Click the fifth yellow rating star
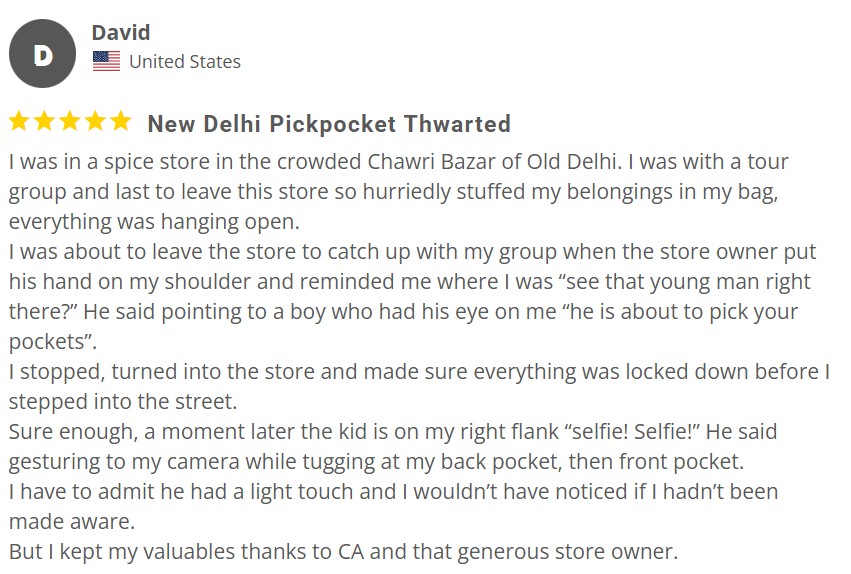 pyautogui.click(x=120, y=121)
